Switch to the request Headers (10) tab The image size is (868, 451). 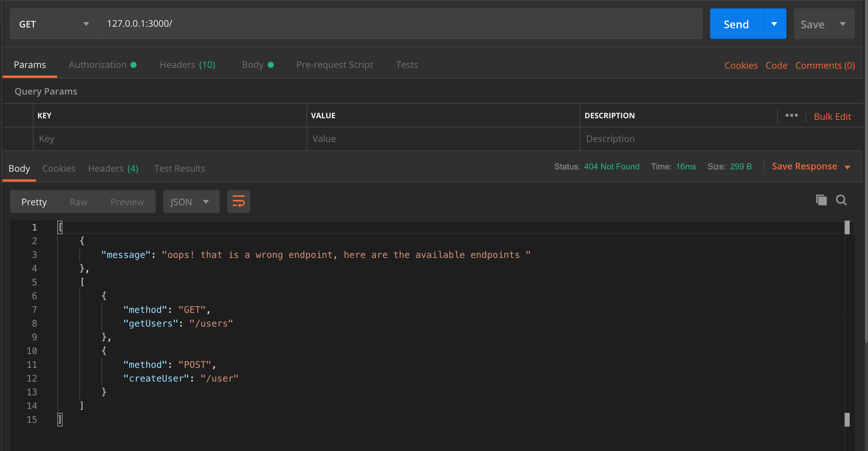click(187, 64)
